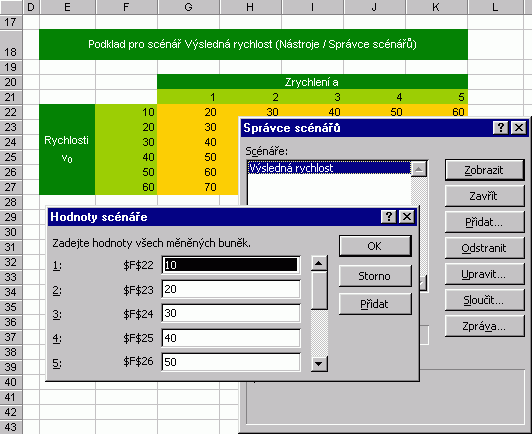Close the Hodnoty scénáře dialog
This screenshot has height=434, width=532.
coord(407,216)
